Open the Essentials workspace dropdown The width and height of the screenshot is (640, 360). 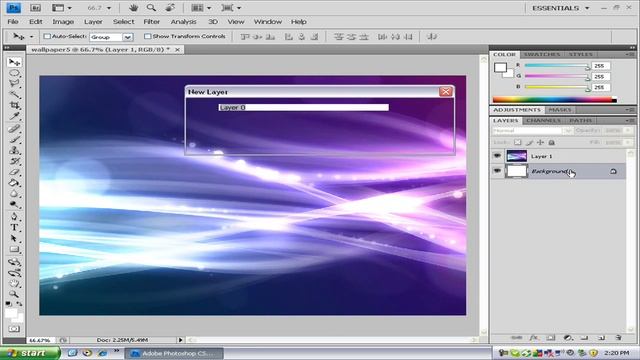pyautogui.click(x=560, y=8)
